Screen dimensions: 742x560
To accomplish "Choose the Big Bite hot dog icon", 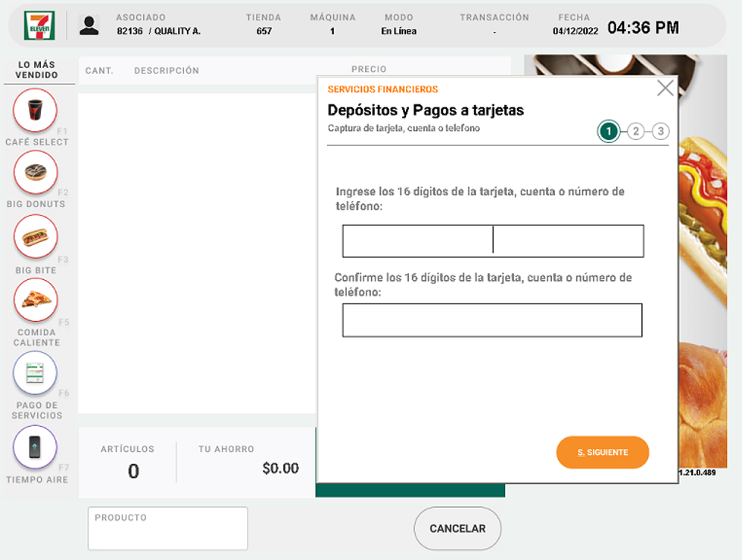I will tap(35, 237).
